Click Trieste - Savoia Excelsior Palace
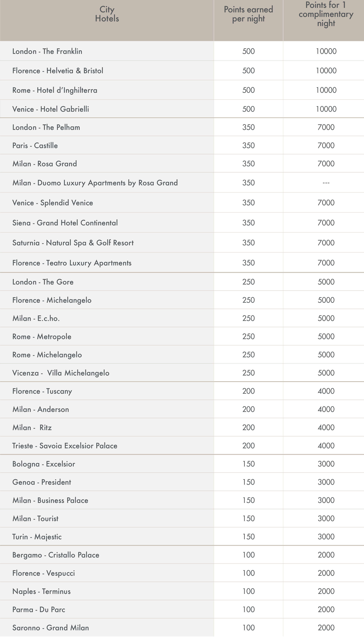The height and width of the screenshot is (637, 364). [x=65, y=446]
